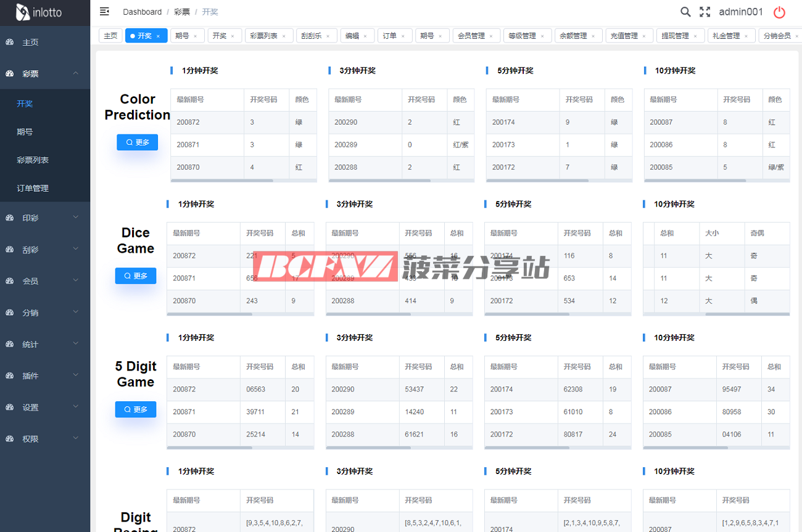Switch to the 充值管理 tab

(624, 36)
